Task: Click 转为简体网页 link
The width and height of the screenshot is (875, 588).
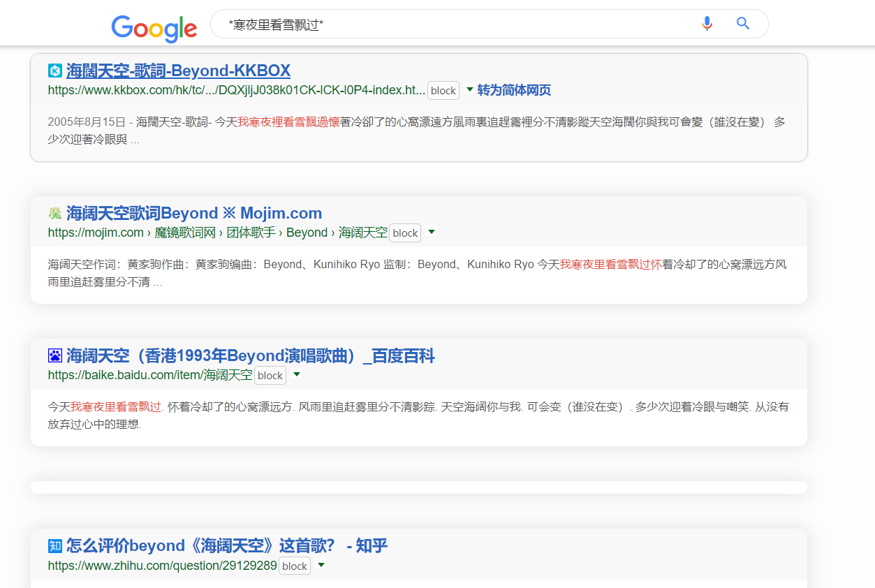Action: [514, 90]
